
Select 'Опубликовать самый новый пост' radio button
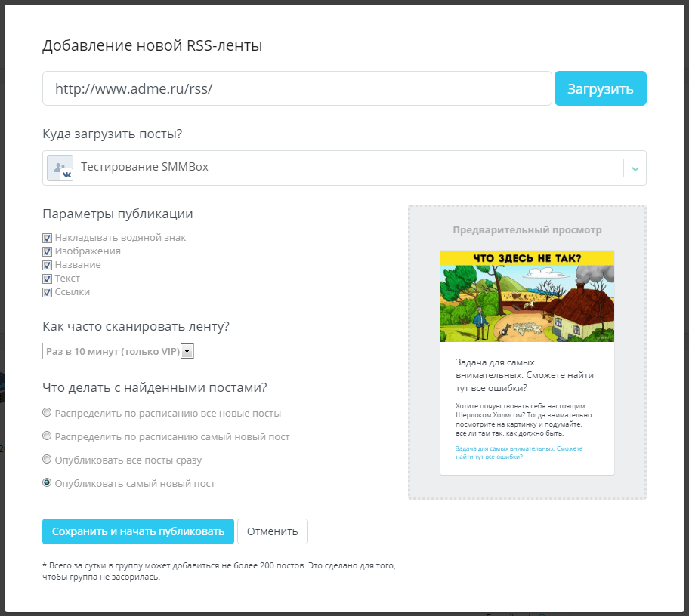coord(48,483)
